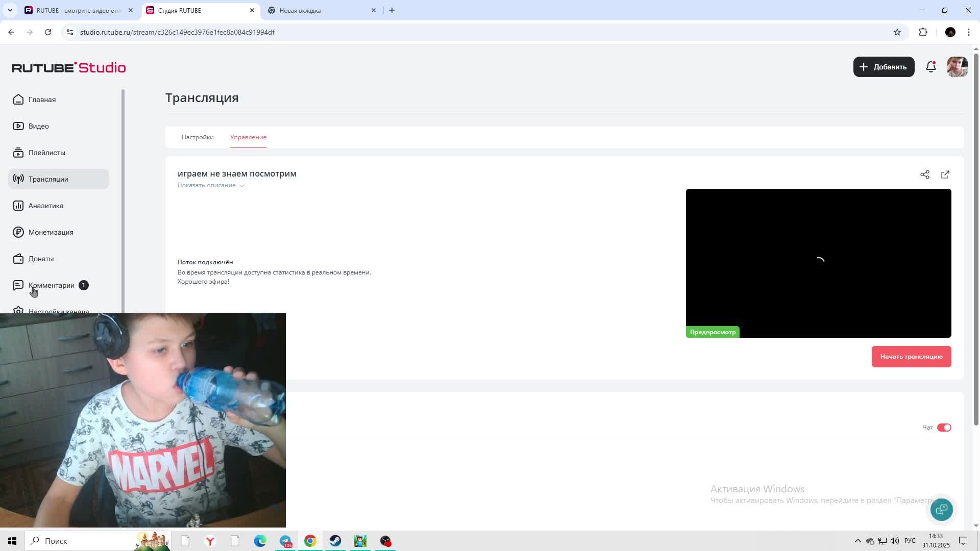Open stream in new window icon
980x551 pixels.
point(945,174)
